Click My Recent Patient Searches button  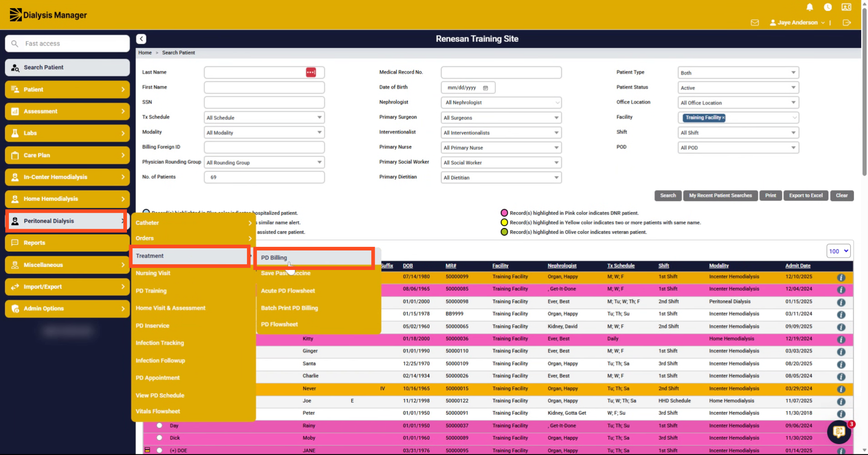[x=720, y=196]
